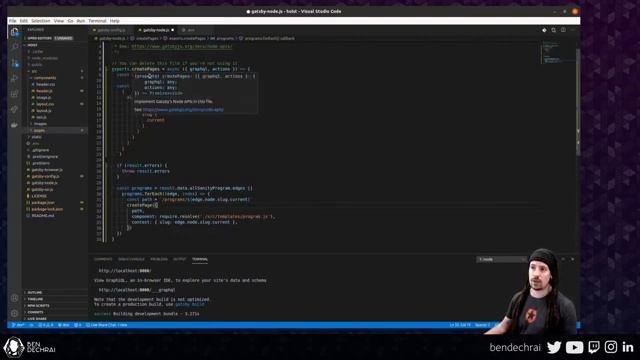
Task: Click the YouTube icon in stream overlay
Action: click(574, 347)
